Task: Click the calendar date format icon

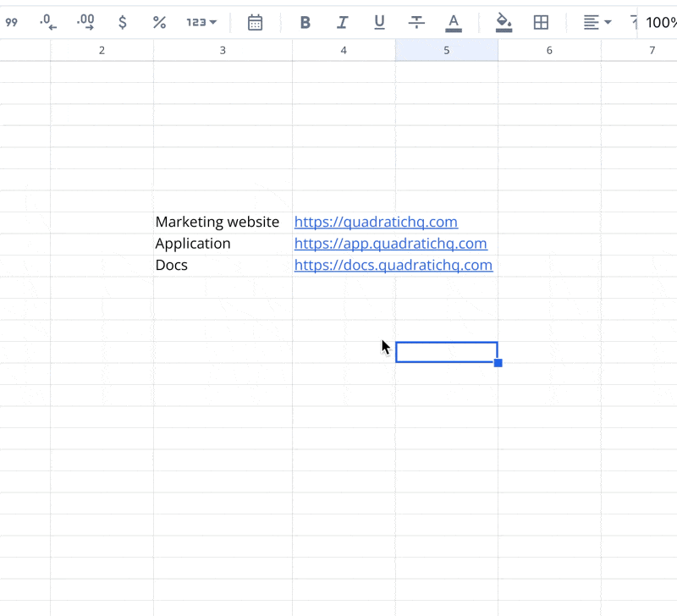Action: [255, 22]
